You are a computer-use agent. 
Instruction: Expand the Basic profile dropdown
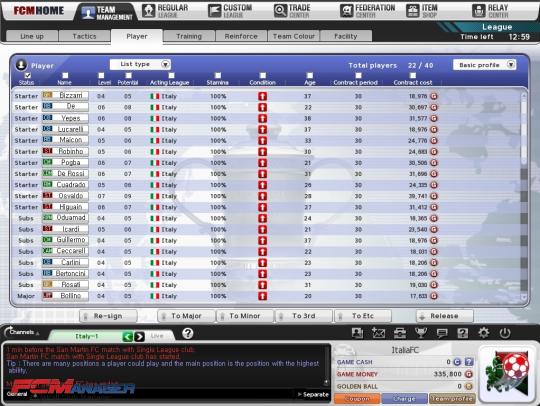pyautogui.click(x=485, y=65)
